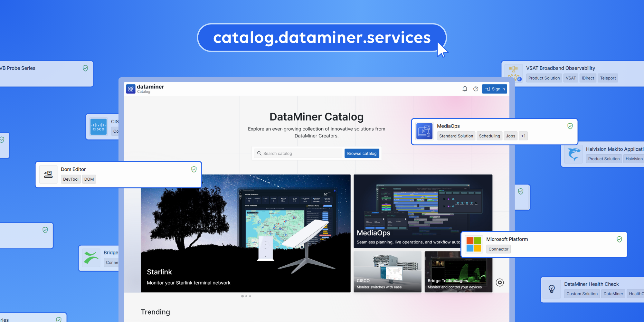Image resolution: width=644 pixels, height=322 pixels.
Task: Open the round settings icon beside thumbnails
Action: [500, 282]
